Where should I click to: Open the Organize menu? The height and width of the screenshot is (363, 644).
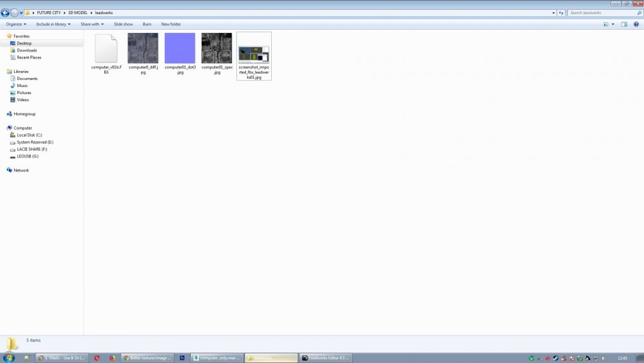[16, 25]
